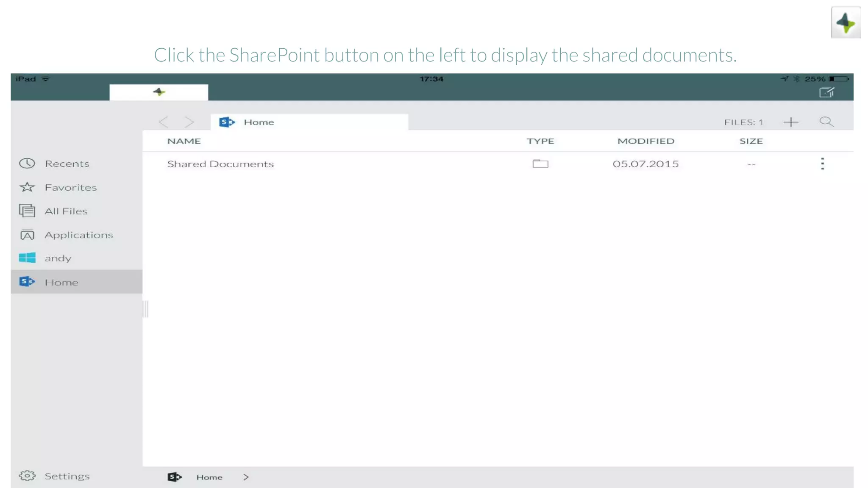The height and width of the screenshot is (488, 868).
Task: Select the SharePoint Home item in sidebar
Action: click(76, 282)
